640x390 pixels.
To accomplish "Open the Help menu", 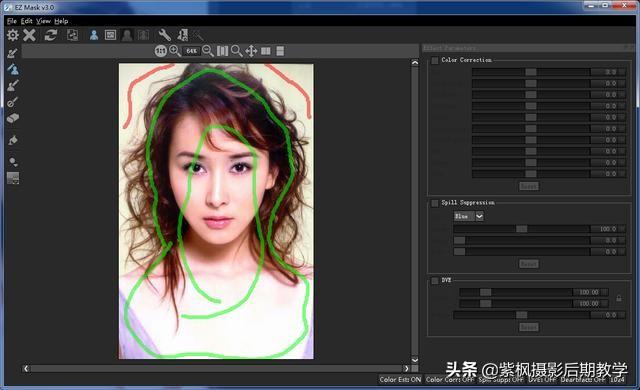I will point(61,21).
